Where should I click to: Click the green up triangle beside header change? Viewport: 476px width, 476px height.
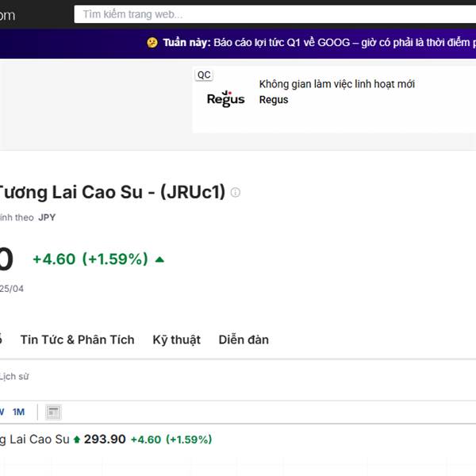point(159,259)
